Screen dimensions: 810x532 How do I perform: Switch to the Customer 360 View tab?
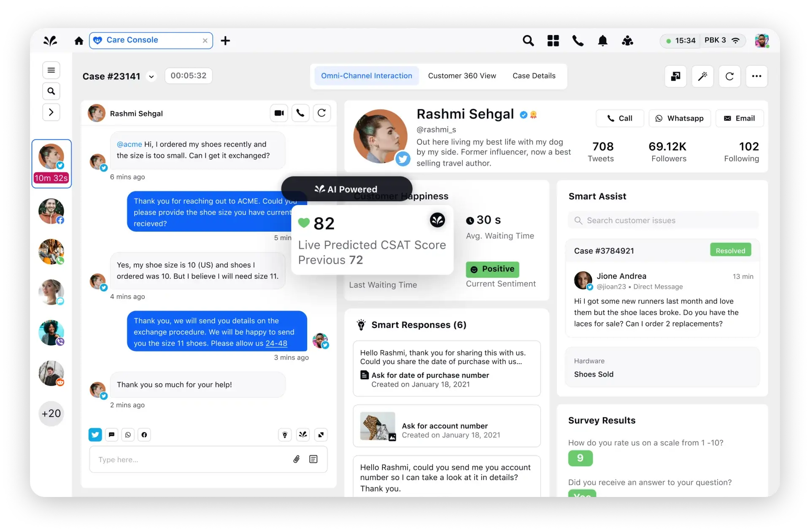point(462,76)
